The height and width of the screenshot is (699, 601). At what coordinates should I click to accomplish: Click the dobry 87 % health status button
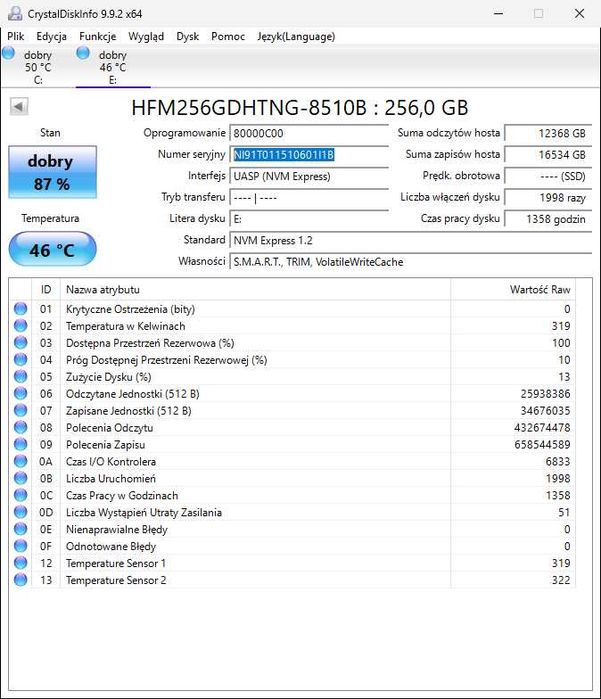pos(52,172)
